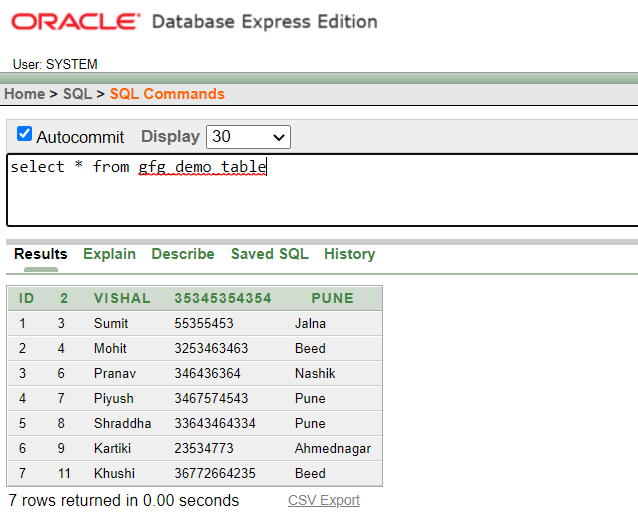Screen dimensions: 638x531
Task: Open the Saved SQL tab
Action: [269, 254]
